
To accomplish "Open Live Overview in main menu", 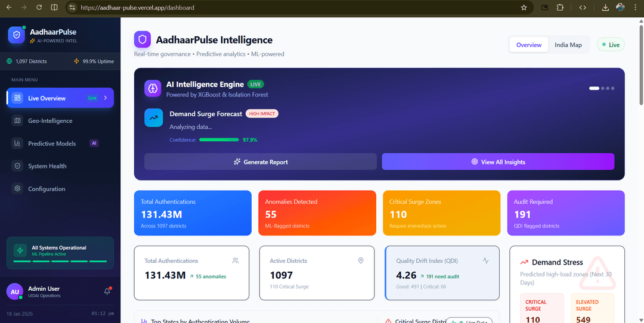I will click(60, 98).
